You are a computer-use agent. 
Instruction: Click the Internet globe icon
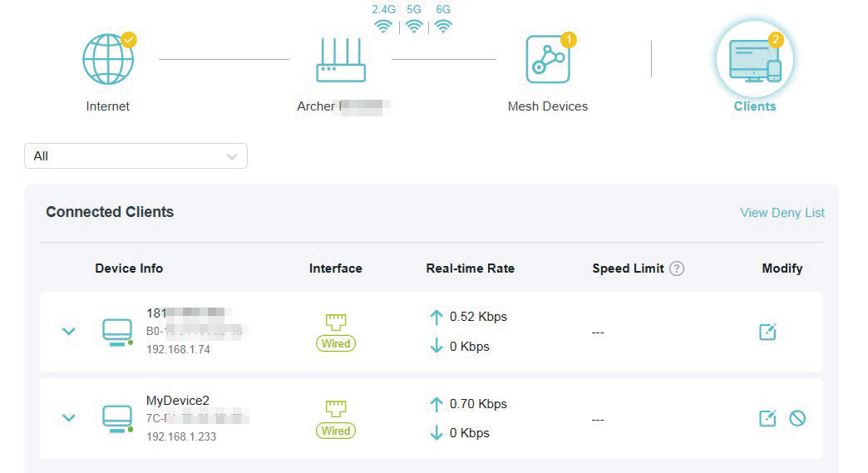coord(108,60)
